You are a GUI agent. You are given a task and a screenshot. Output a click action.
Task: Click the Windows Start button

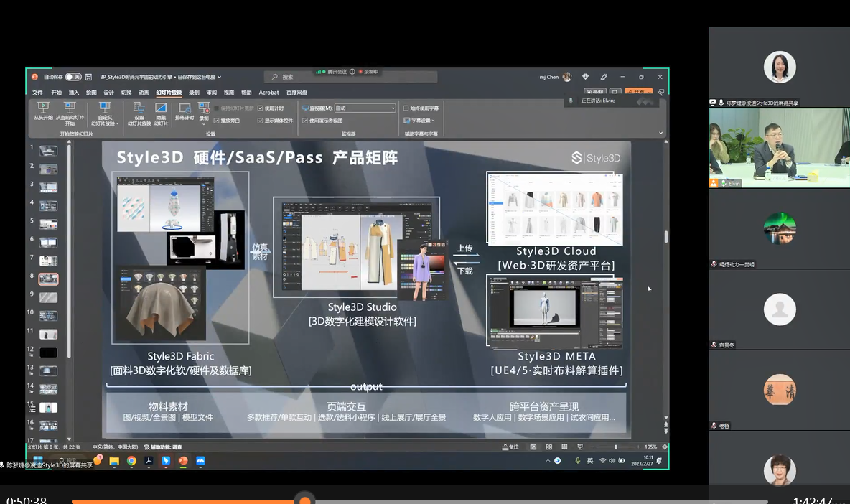pos(38,461)
